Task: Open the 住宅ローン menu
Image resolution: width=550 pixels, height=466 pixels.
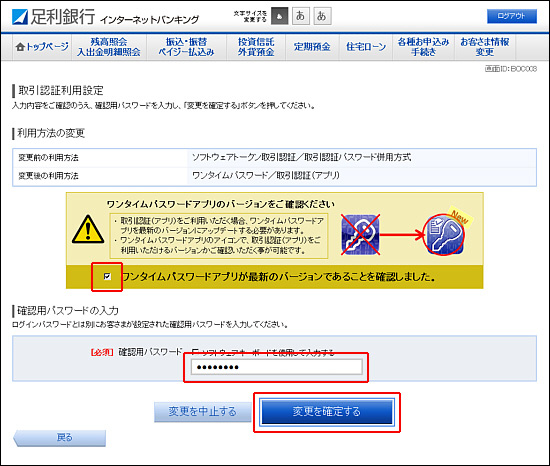Action: tap(366, 47)
